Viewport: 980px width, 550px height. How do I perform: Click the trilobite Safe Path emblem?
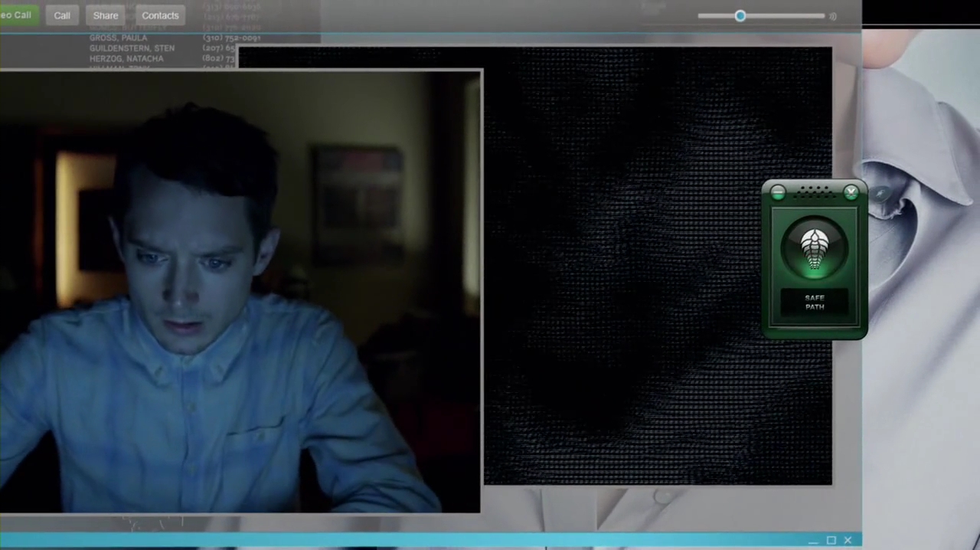(x=815, y=249)
